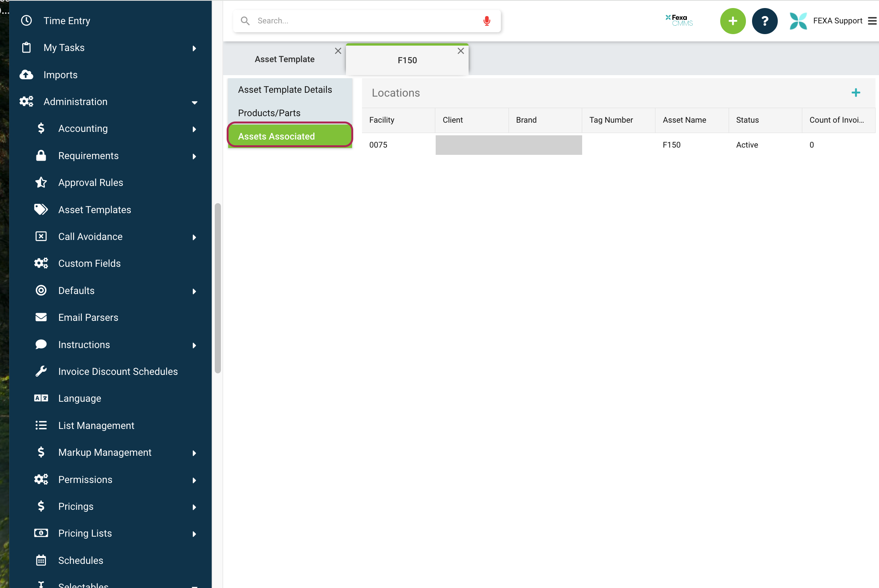
Task: Expand the Accounting submenu arrow
Action: tap(194, 129)
